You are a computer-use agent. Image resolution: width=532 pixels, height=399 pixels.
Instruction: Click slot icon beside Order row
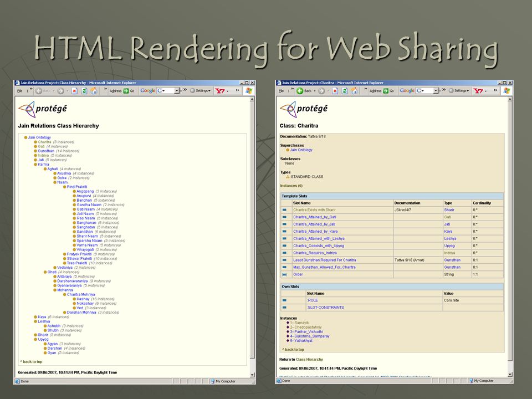click(285, 274)
